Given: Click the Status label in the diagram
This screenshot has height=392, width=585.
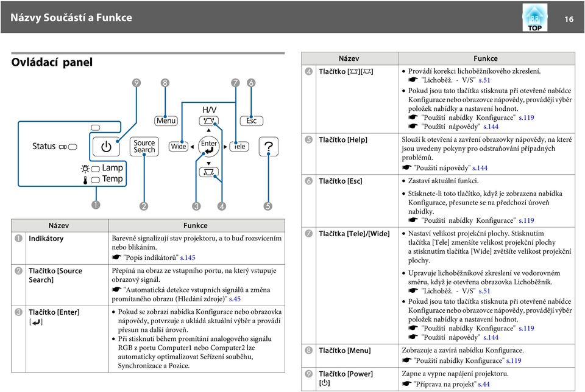Looking at the screenshot, I should (44, 146).
